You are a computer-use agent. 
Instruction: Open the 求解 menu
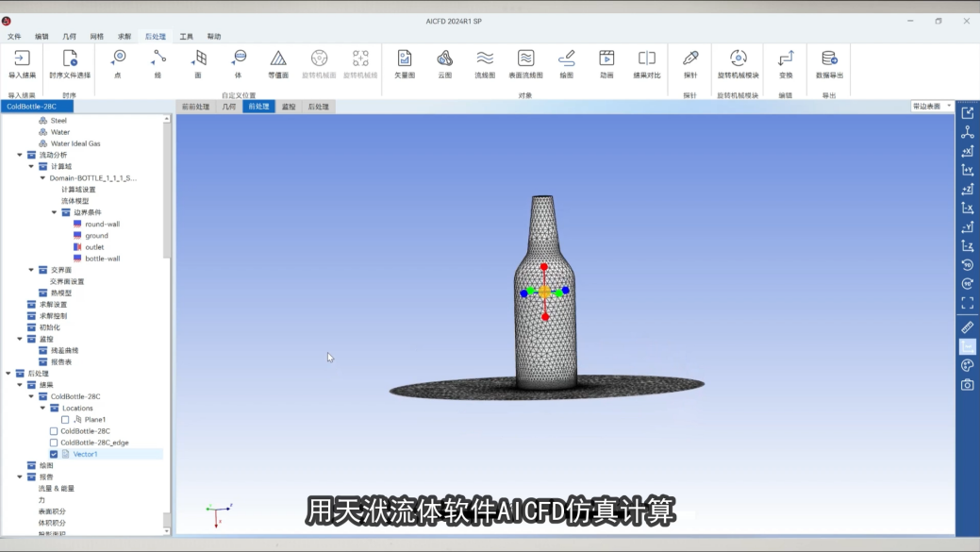pos(125,36)
